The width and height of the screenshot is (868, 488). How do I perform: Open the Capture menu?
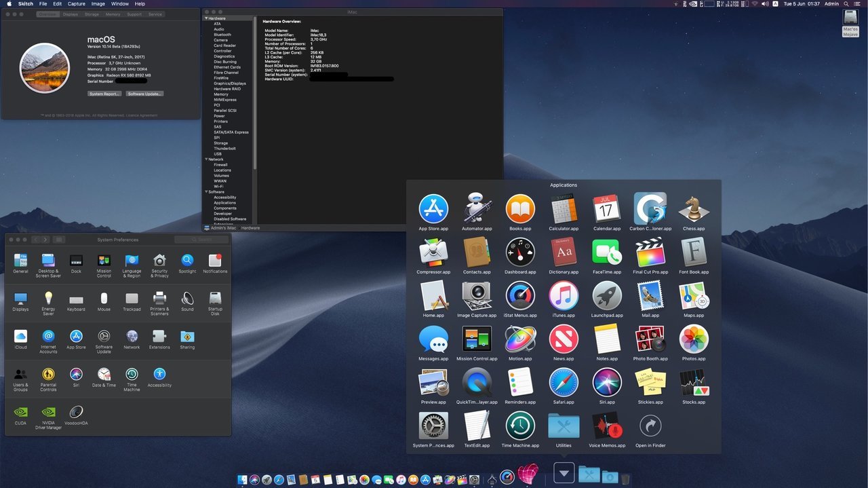(77, 4)
